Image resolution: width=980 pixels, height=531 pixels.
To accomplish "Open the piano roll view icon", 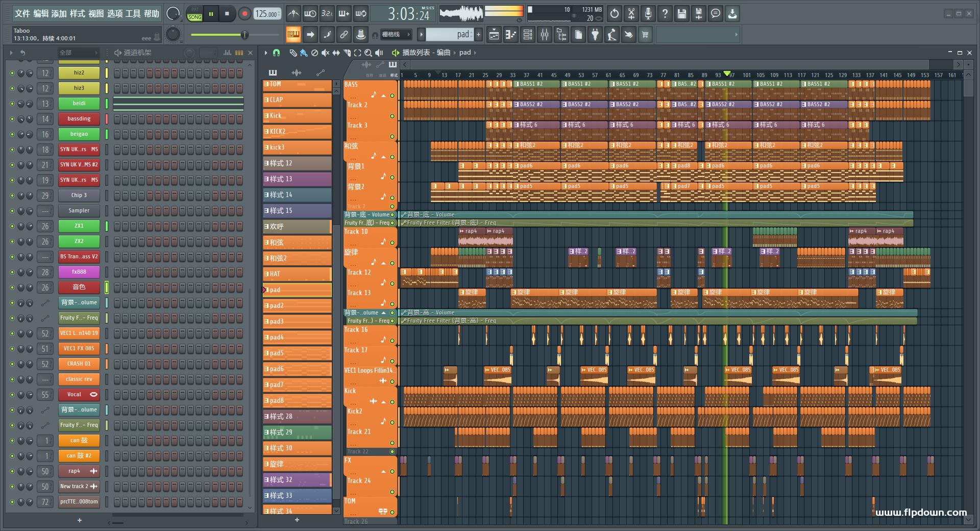I will (x=510, y=35).
